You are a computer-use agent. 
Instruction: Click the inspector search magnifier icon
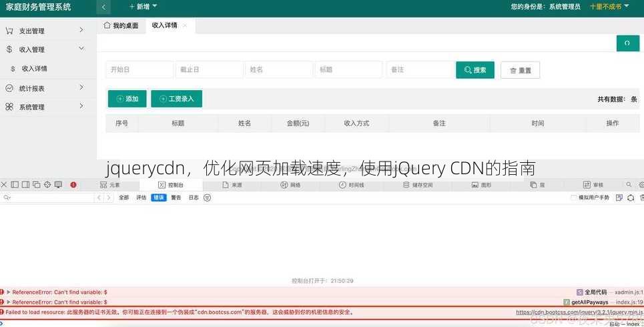pyautogui.click(x=629, y=185)
